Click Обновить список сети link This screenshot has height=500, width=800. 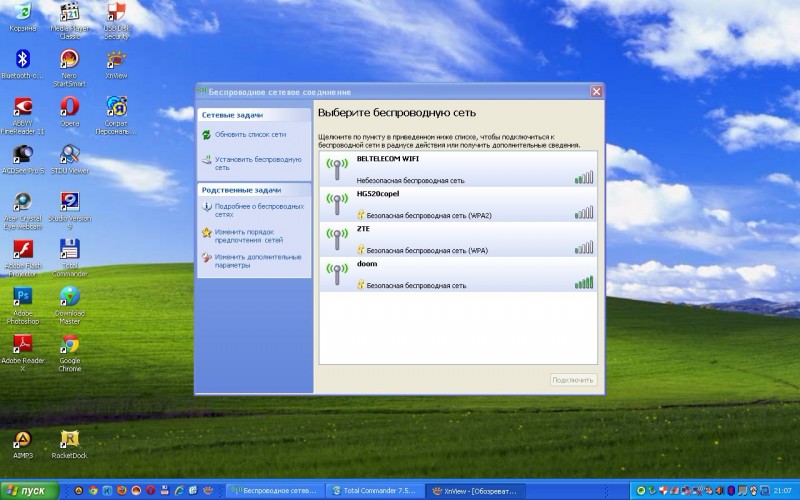(251, 135)
